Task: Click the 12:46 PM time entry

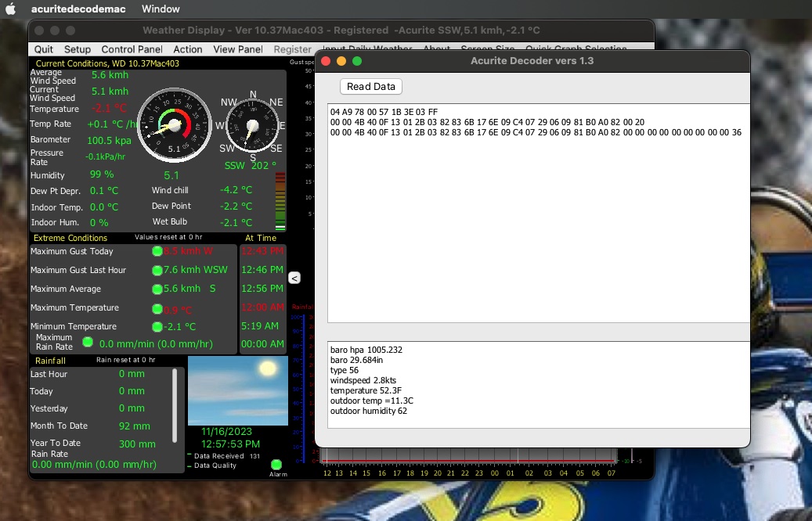Action: coord(262,270)
